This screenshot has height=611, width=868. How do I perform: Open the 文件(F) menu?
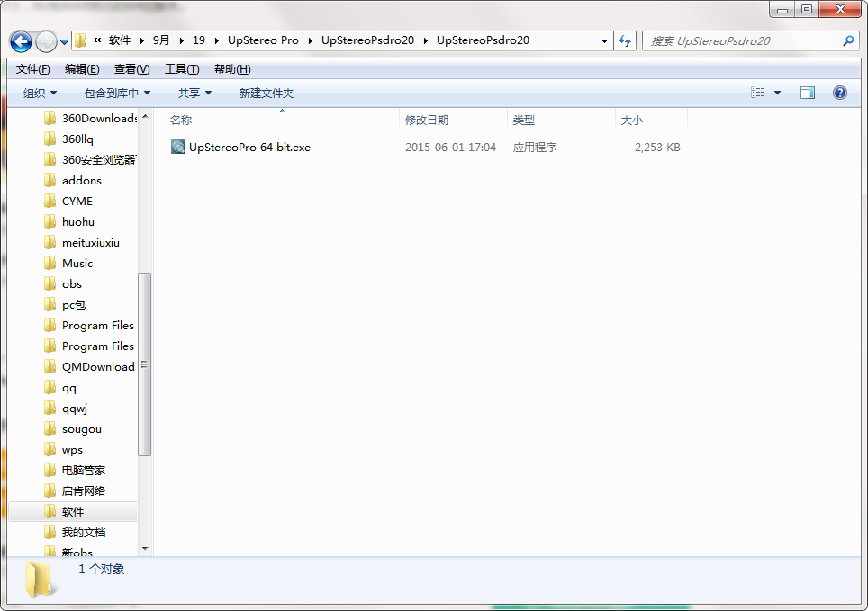(32, 69)
